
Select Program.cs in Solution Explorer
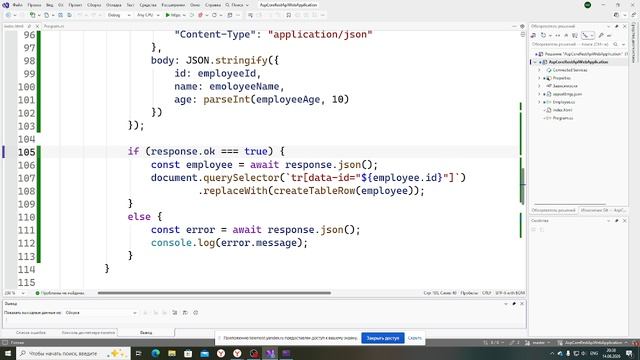tap(563, 118)
